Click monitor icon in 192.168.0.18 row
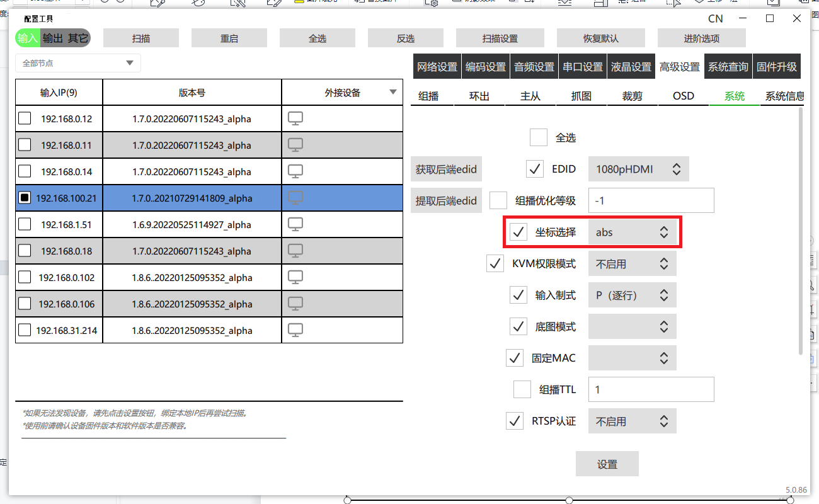Screen dimensions: 819x504 pos(295,251)
